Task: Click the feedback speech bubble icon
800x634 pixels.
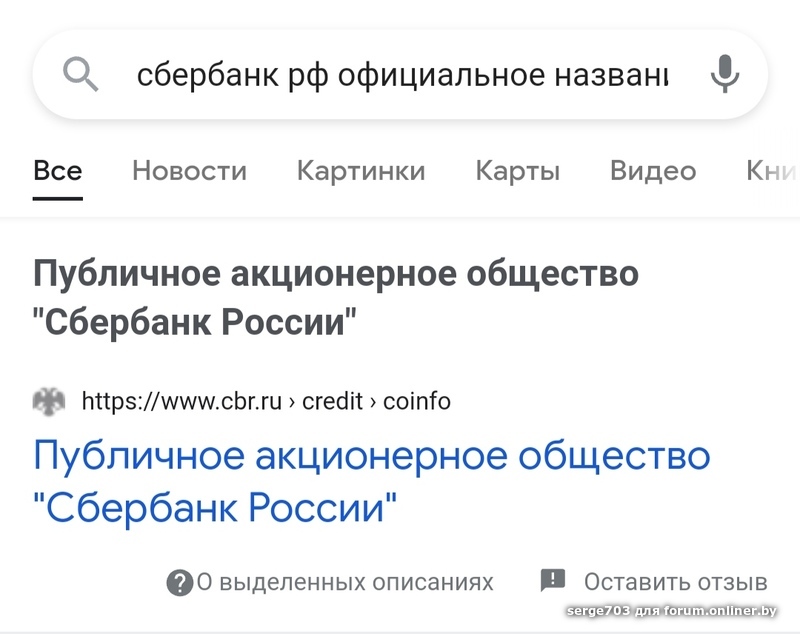Action: 552,581
